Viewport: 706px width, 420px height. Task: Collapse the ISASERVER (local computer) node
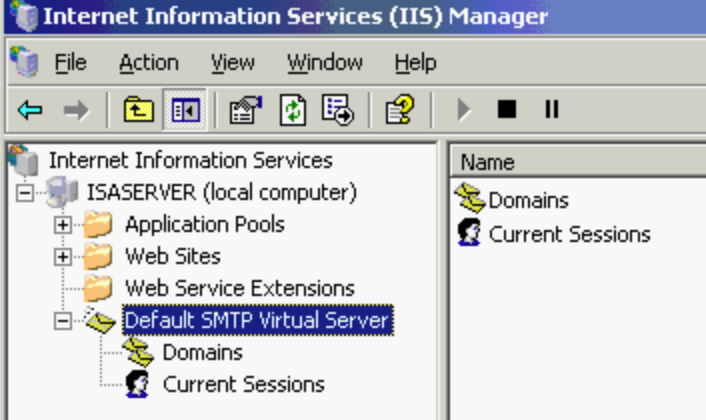coord(25,193)
